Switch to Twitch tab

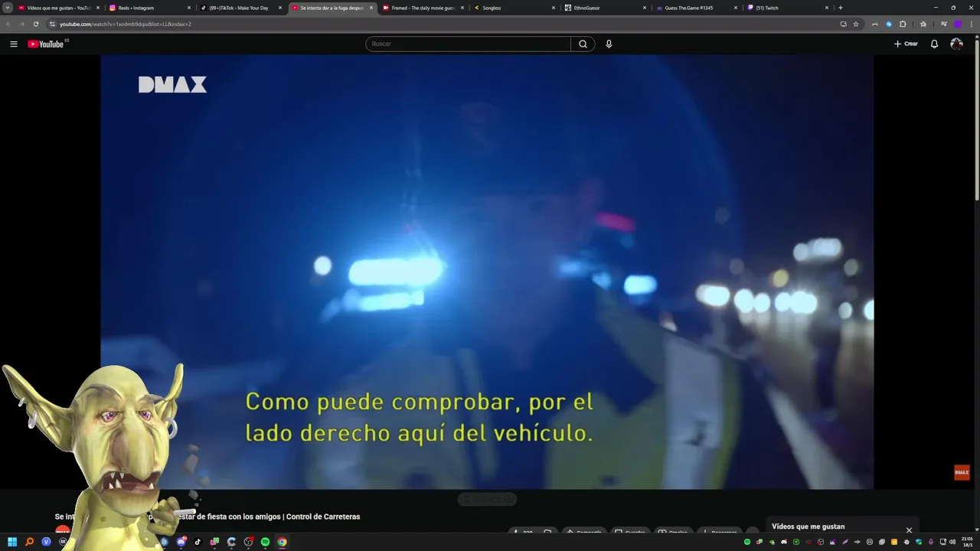coord(787,8)
